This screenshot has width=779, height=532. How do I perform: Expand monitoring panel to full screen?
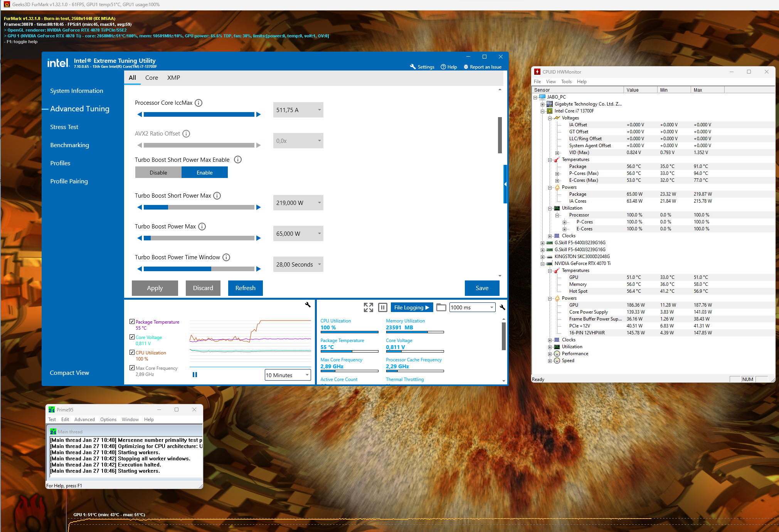click(368, 307)
